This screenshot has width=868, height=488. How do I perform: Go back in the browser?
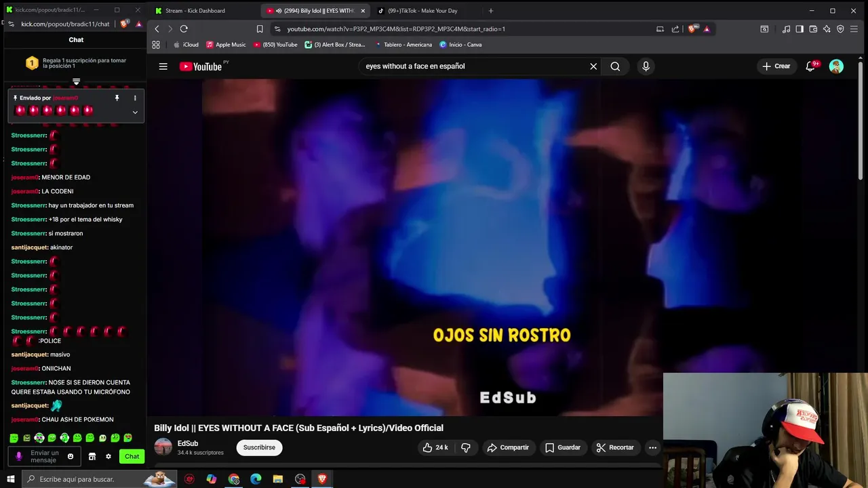tap(157, 29)
